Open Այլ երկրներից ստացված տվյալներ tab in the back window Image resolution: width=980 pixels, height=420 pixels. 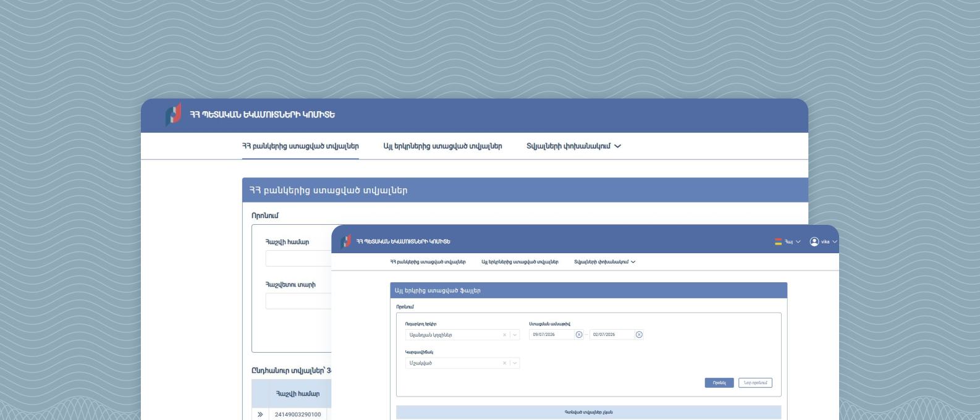pyautogui.click(x=442, y=146)
